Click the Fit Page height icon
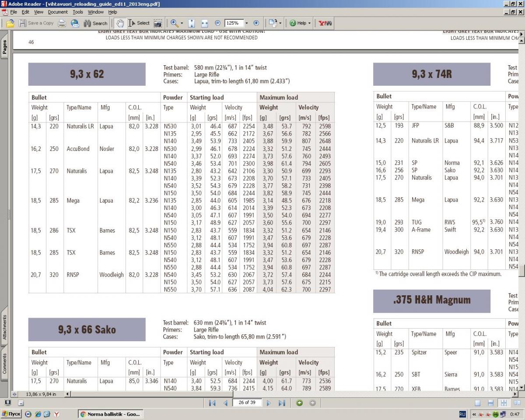 (x=192, y=23)
